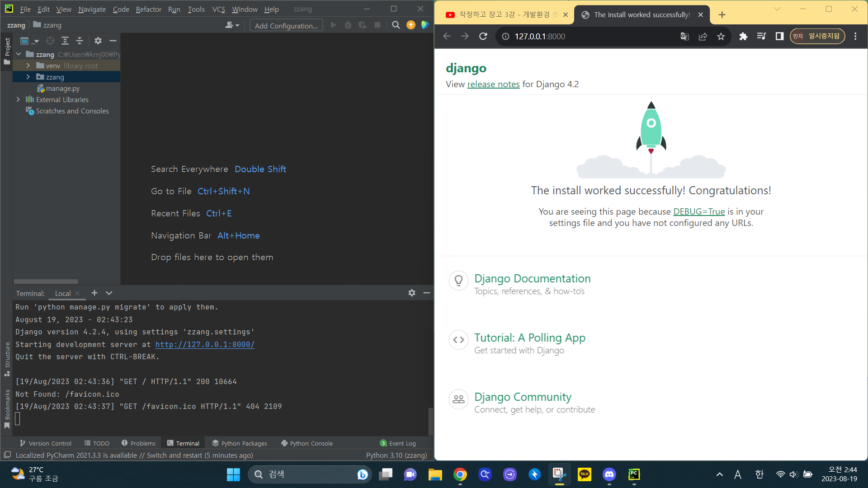This screenshot has width=868, height=488.
Task: Toggle Korean input mode in system tray
Action: (759, 474)
